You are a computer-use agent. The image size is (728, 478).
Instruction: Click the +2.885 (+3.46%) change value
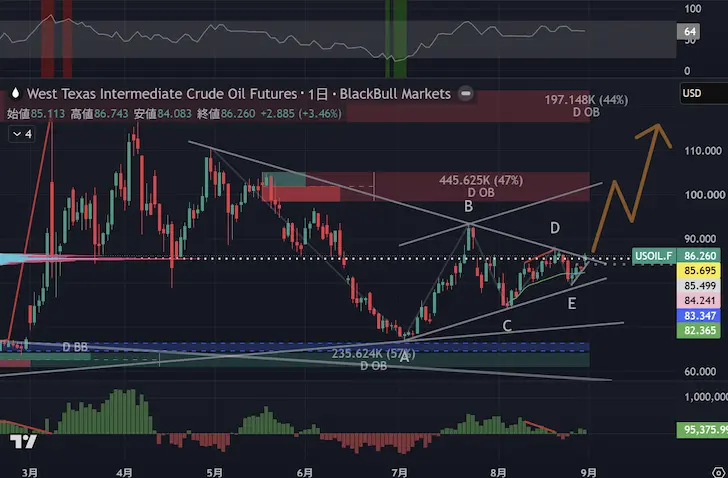[301, 114]
